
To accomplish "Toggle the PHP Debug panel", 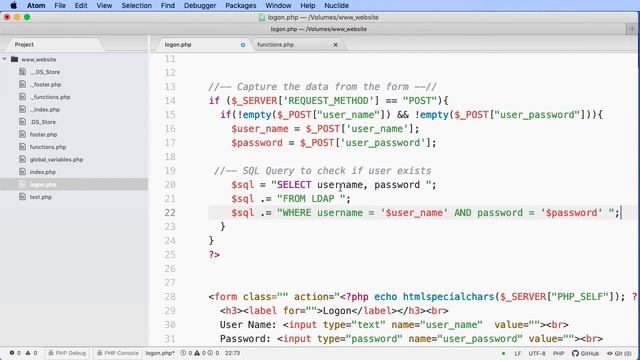I will (x=67, y=353).
